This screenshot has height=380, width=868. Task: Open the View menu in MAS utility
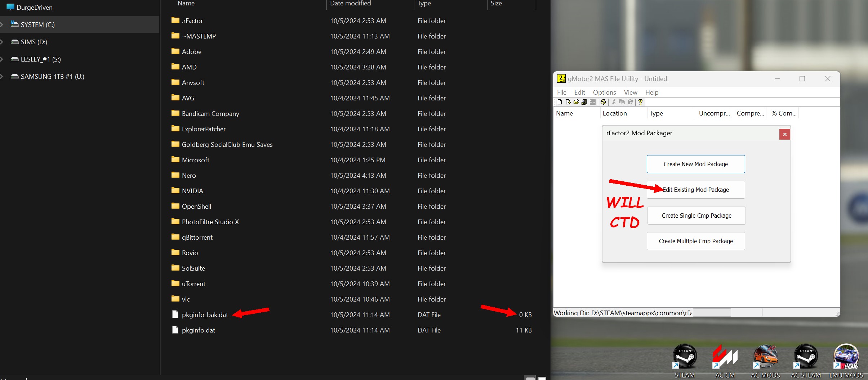[631, 92]
